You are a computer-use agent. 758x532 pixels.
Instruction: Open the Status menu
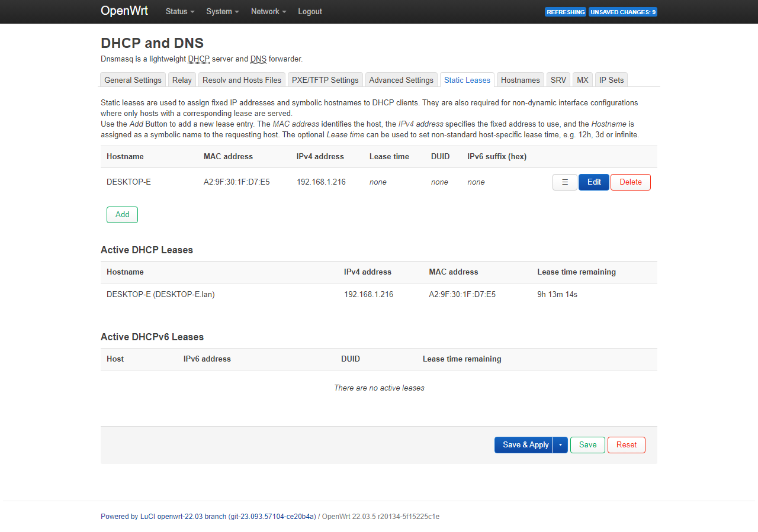point(179,12)
